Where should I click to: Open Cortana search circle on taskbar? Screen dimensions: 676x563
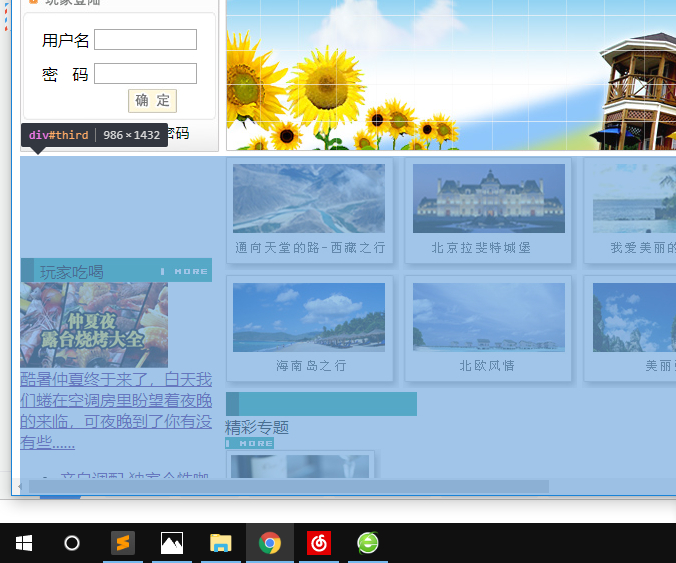coord(72,543)
